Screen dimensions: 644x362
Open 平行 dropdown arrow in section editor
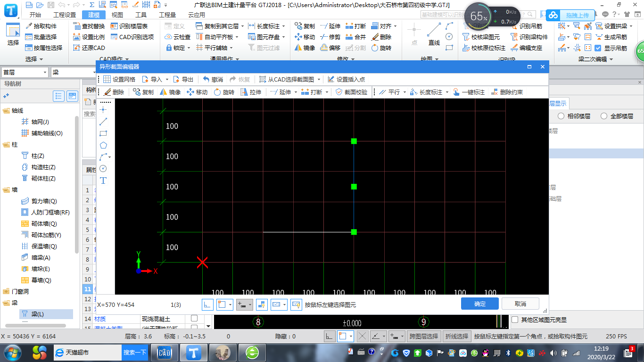(405, 92)
